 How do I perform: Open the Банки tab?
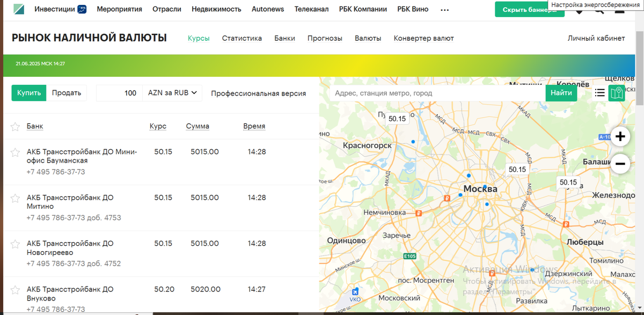tap(284, 38)
